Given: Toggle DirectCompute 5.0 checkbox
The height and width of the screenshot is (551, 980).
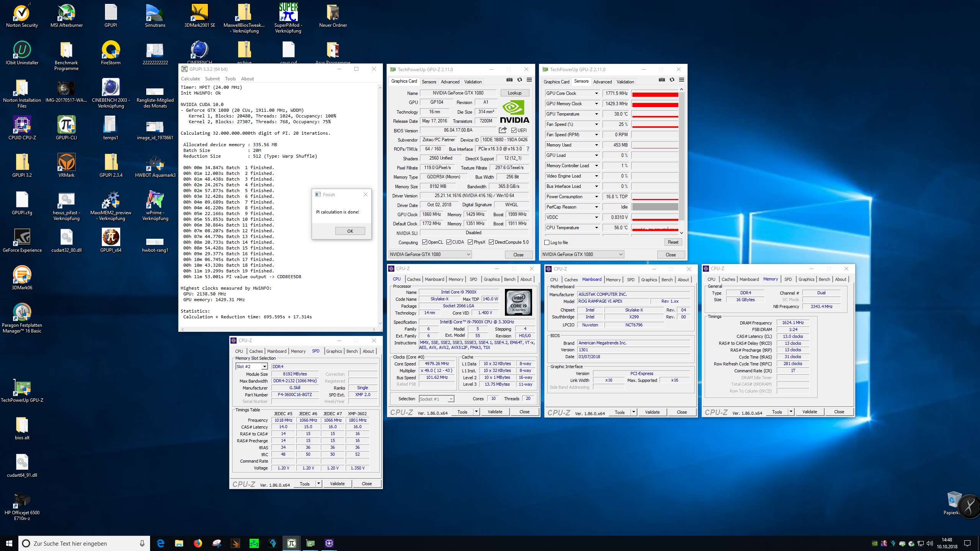Looking at the screenshot, I should [x=491, y=242].
